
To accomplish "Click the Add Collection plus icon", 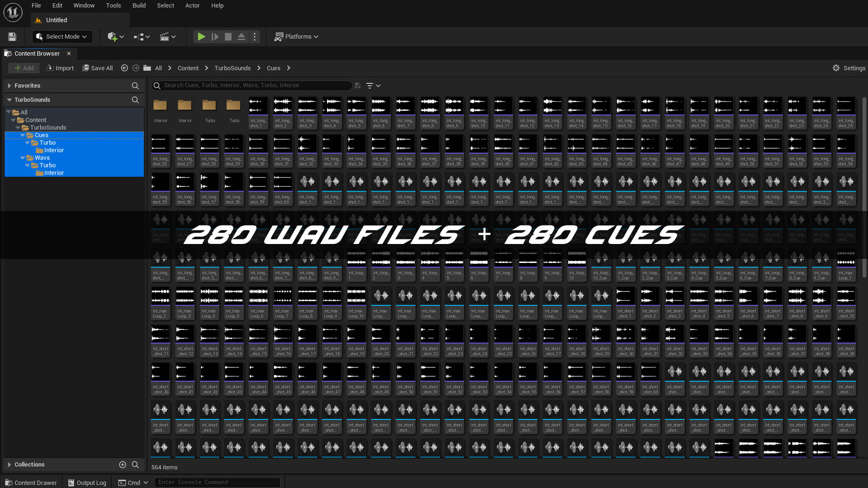I will pos(123,465).
